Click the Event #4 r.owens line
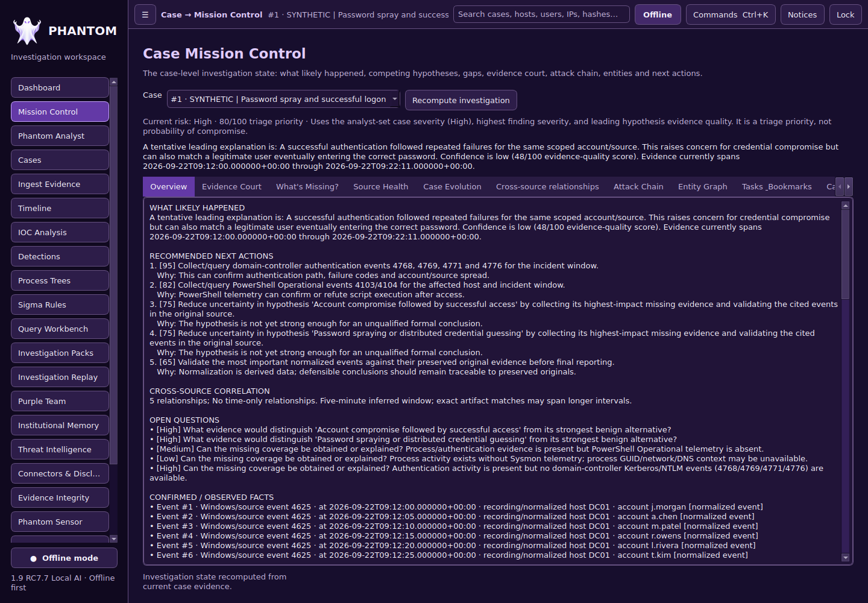The image size is (868, 603). coord(454,536)
